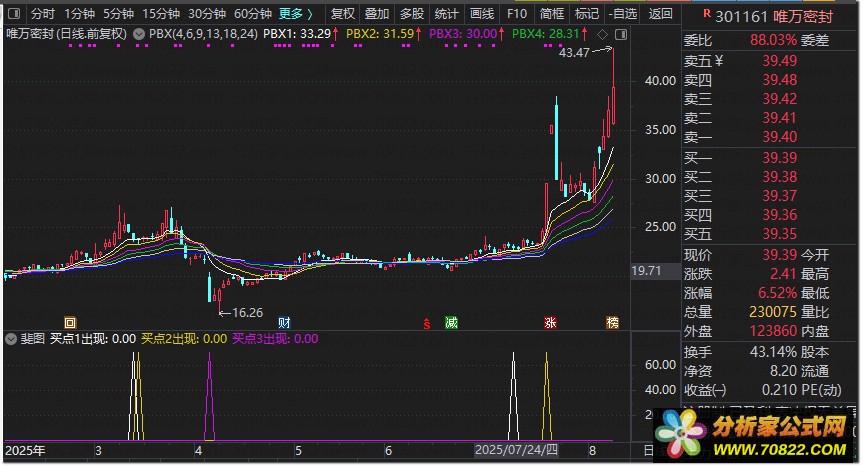The height and width of the screenshot is (466, 863).
Task: Select 买二 price 39.38
Action: tap(779, 177)
